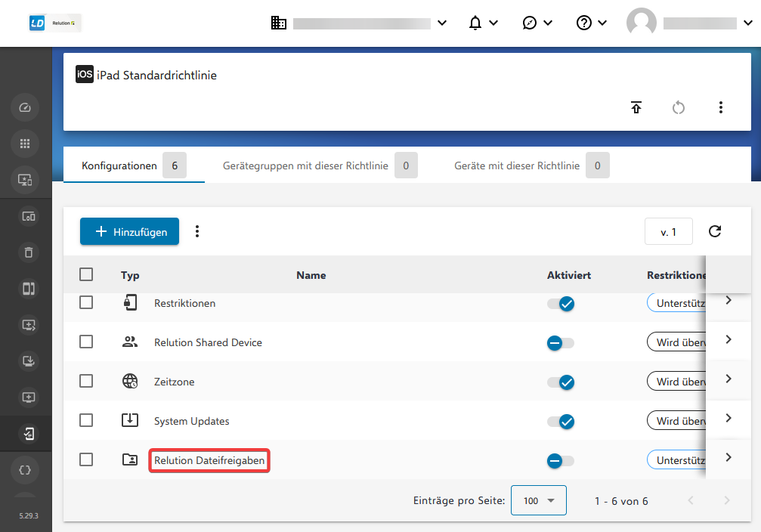This screenshot has width=761, height=532.
Task: Expand the Relution Dateifreigaben row chevron
Action: point(728,457)
